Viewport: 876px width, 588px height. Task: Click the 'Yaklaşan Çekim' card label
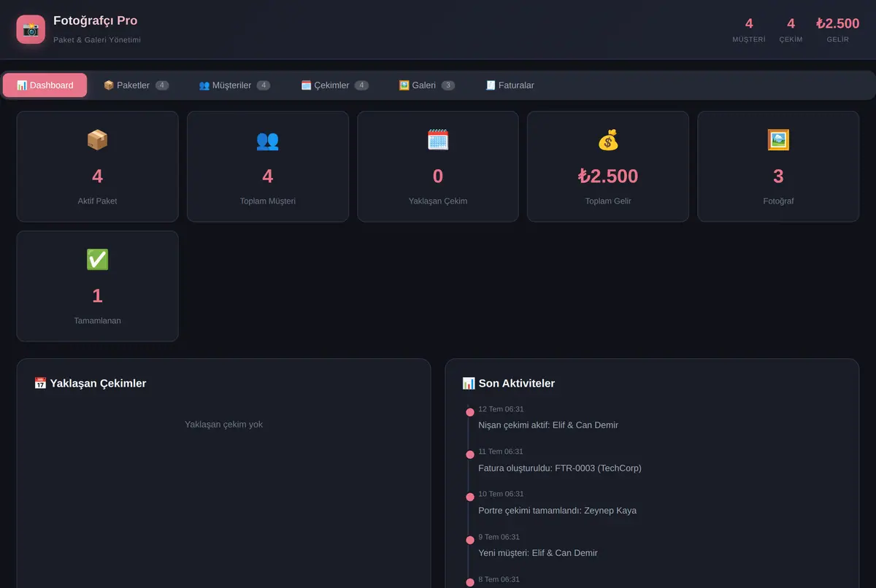tap(438, 201)
